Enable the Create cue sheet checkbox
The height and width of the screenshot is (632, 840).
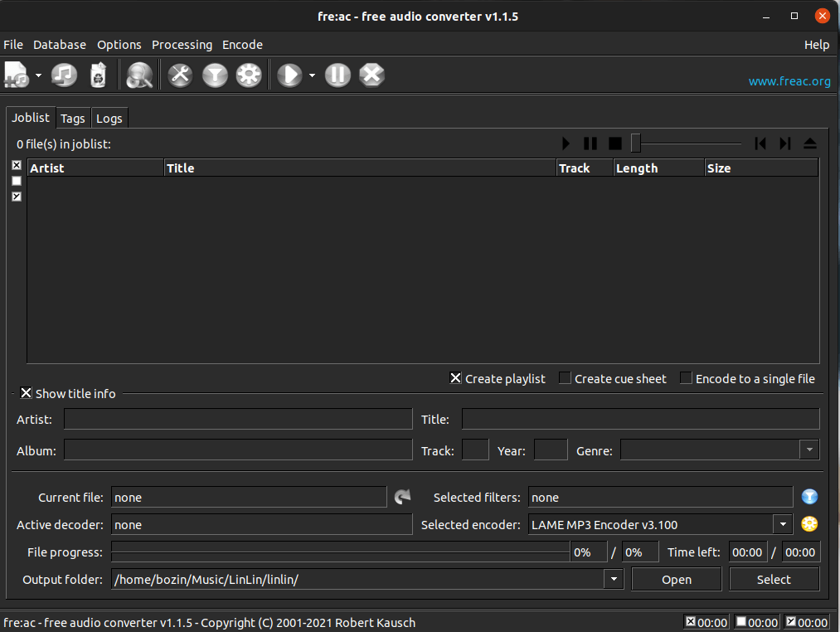click(565, 378)
